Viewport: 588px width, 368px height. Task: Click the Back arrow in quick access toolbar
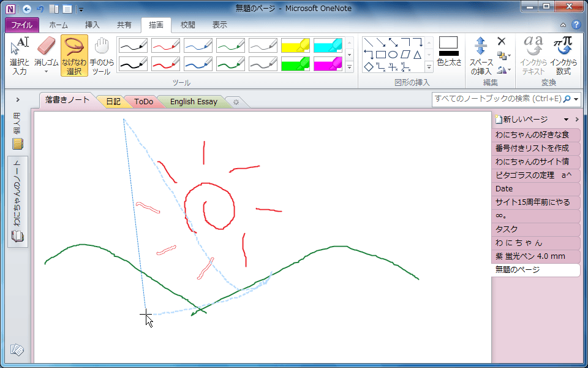(x=26, y=8)
